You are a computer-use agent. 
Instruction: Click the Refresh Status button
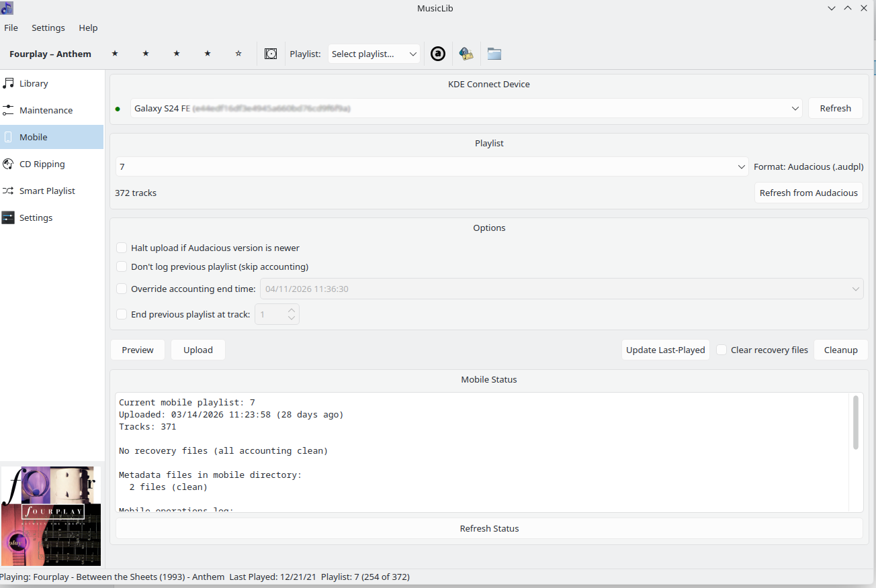click(x=489, y=528)
